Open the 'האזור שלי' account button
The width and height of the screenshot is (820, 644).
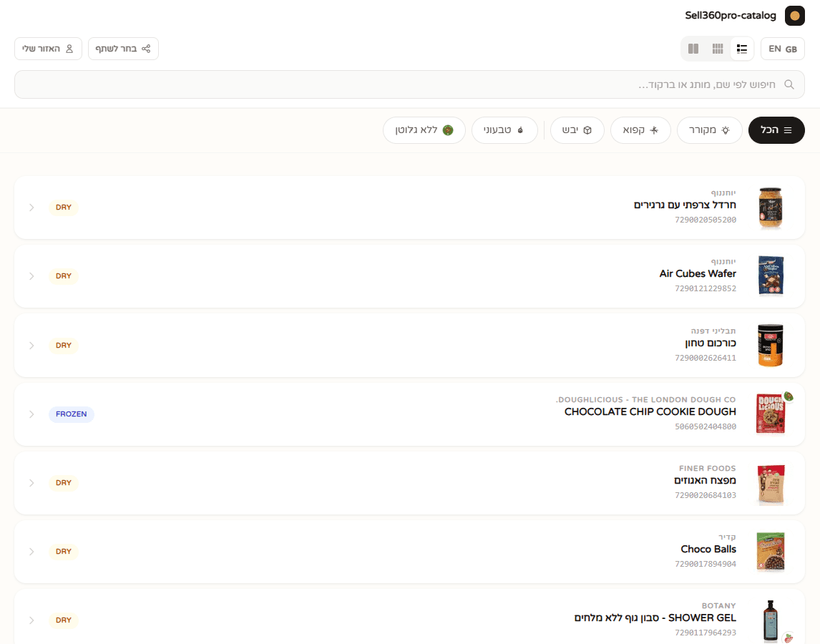[x=48, y=49]
